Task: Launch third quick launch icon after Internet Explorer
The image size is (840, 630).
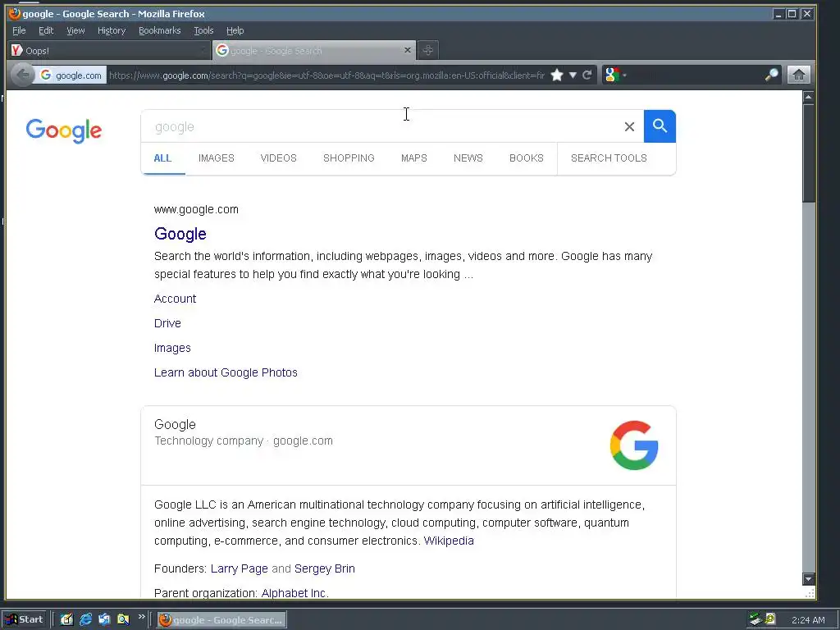Action: 104,619
